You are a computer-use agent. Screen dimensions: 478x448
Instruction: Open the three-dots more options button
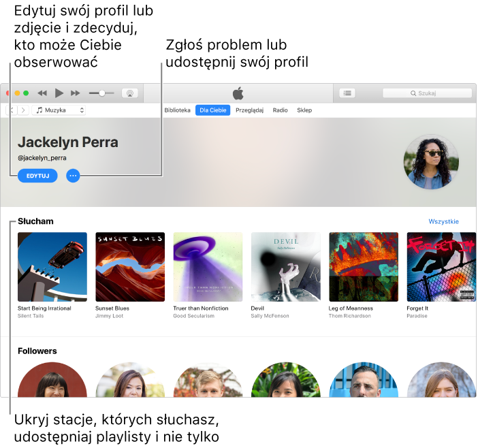click(x=73, y=176)
